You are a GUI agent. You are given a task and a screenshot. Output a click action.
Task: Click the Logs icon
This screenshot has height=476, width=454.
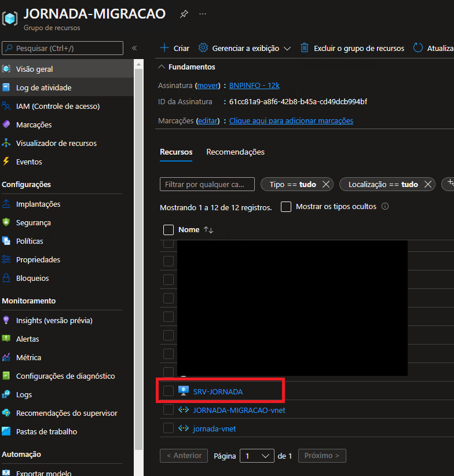(x=6, y=394)
